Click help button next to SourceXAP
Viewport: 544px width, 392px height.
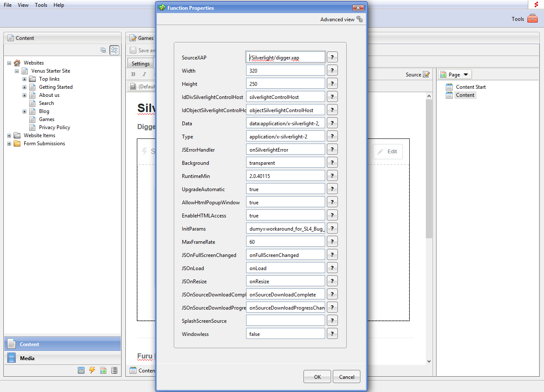[332, 57]
